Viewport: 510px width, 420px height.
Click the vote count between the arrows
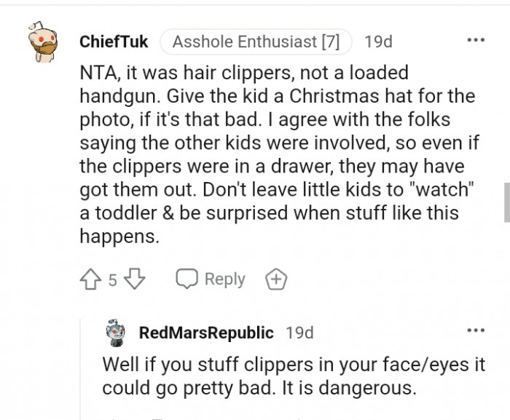[x=113, y=280]
